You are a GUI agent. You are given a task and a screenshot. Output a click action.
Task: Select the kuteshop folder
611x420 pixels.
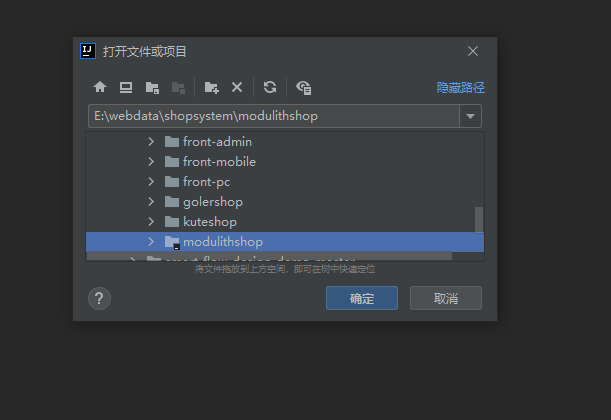point(209,222)
